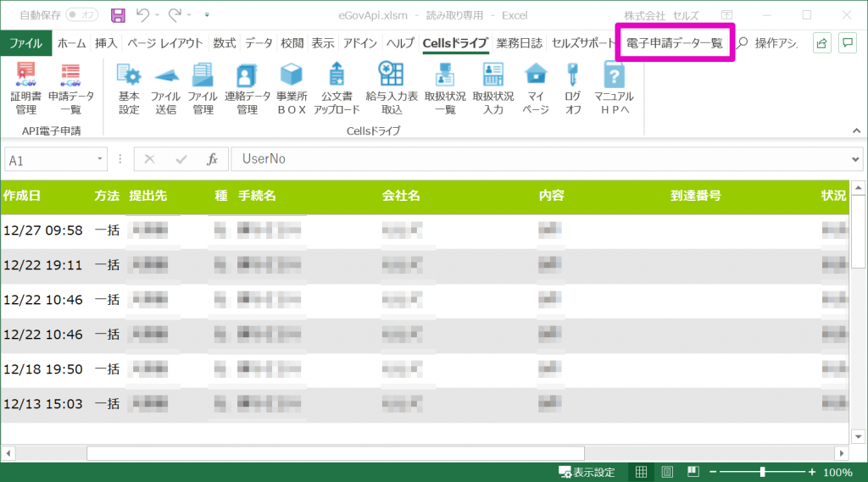Image resolution: width=868 pixels, height=482 pixels.
Task: Collapse the ribbon
Action: click(856, 131)
